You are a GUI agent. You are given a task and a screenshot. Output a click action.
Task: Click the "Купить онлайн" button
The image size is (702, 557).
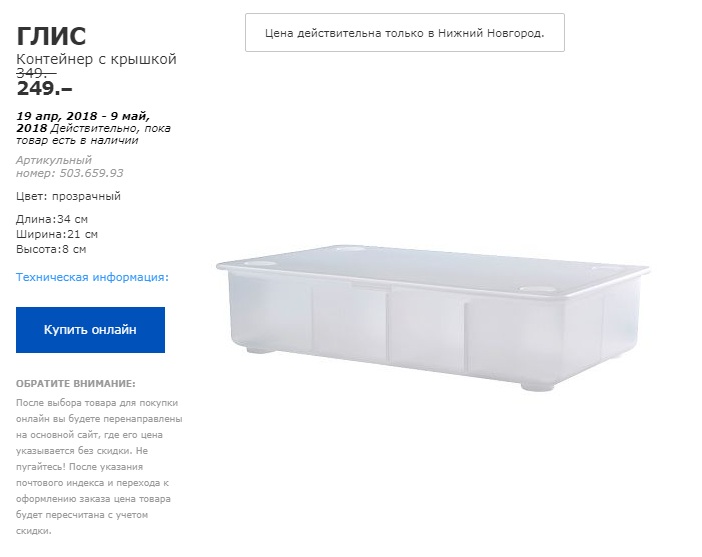[x=90, y=329]
